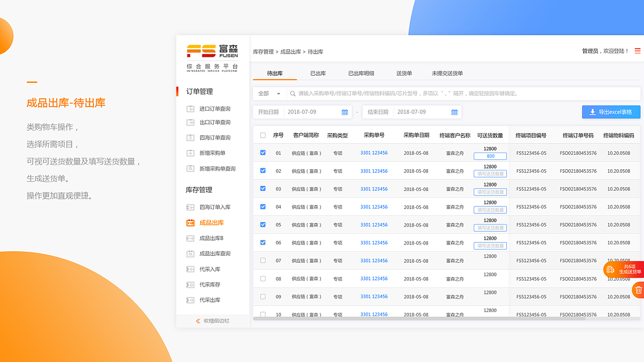Check row 09 checkbox
Screen dimensions: 644x362
pyautogui.click(x=263, y=297)
